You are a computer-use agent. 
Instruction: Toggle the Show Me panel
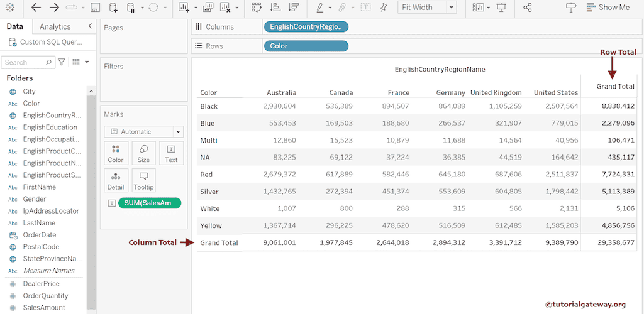pyautogui.click(x=608, y=8)
